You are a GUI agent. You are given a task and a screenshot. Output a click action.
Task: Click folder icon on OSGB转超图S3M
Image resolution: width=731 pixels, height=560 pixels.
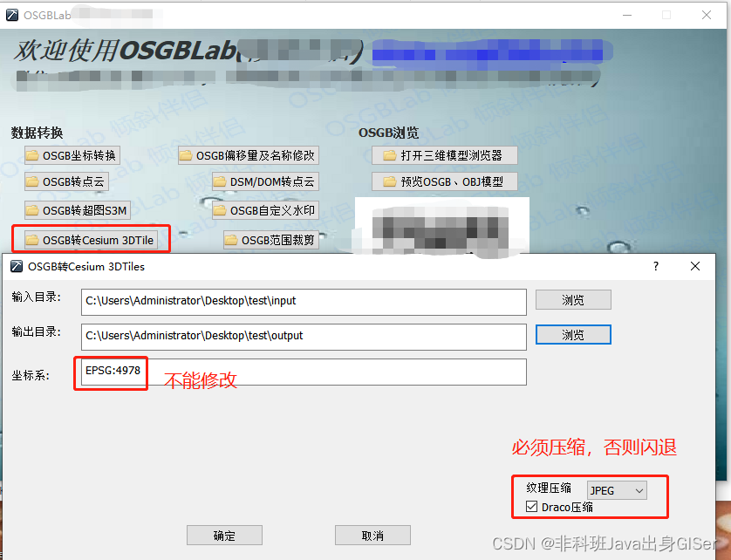click(x=32, y=211)
